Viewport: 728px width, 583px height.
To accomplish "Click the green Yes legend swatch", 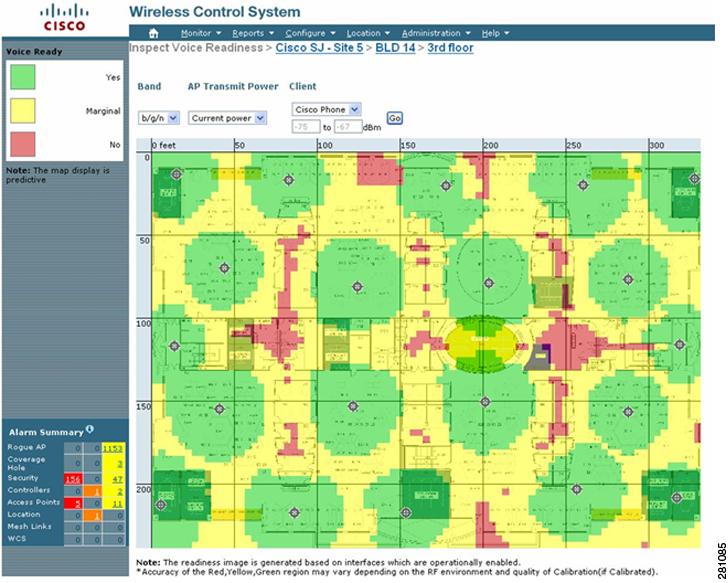I will coord(23,77).
